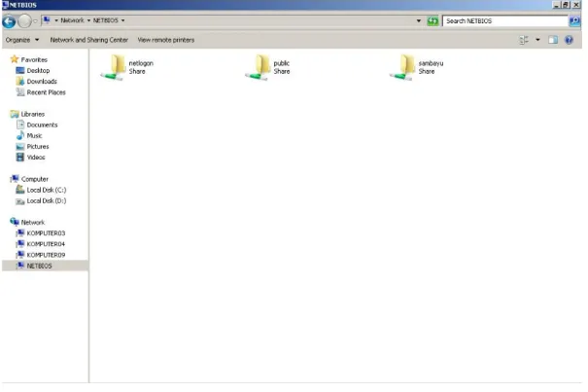Select Favorites in the navigation pane
The image size is (588, 392).
pos(34,59)
